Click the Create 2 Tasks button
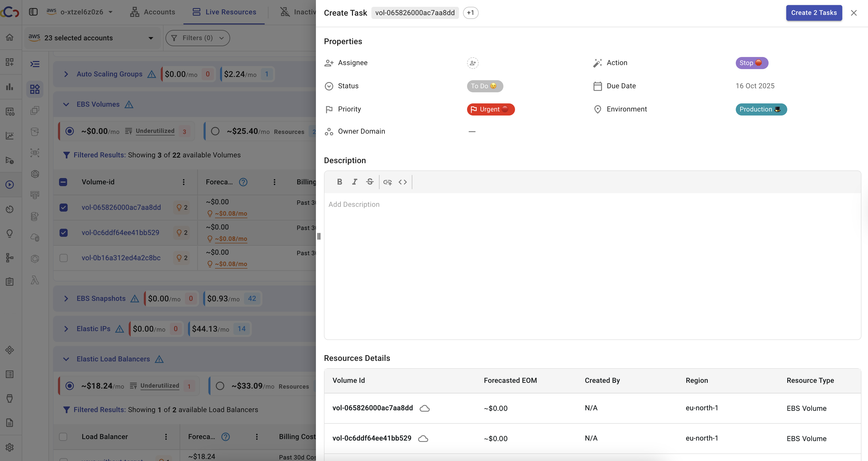 click(x=814, y=13)
